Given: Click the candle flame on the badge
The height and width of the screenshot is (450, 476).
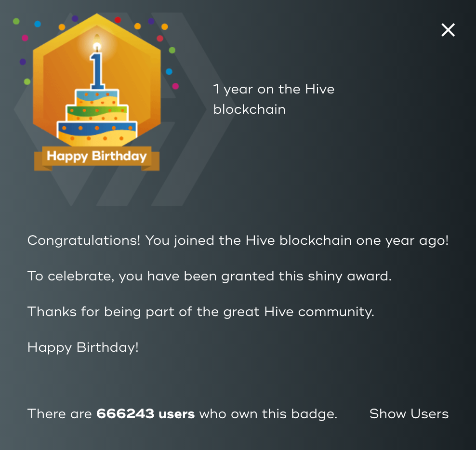Looking at the screenshot, I should (97, 42).
